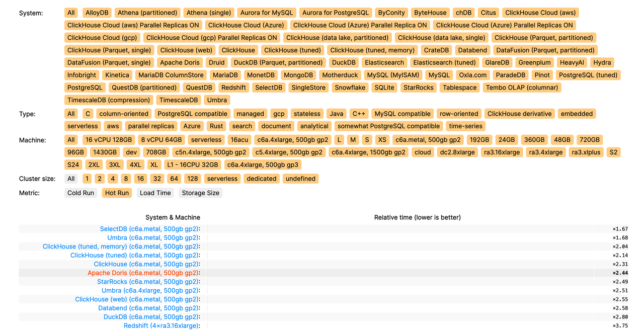Toggle the Aurora for MySQL system filter
644x330 pixels.
coord(266,13)
